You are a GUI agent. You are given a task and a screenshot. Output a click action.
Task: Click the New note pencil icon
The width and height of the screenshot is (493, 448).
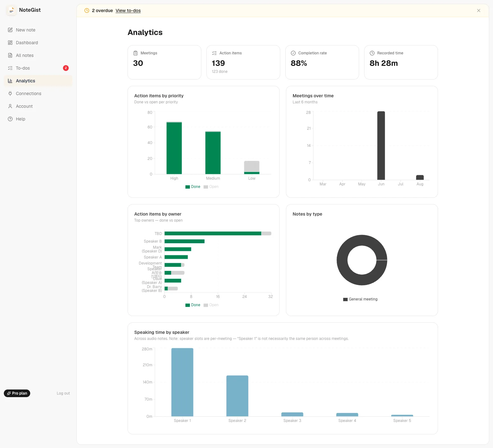(x=10, y=30)
